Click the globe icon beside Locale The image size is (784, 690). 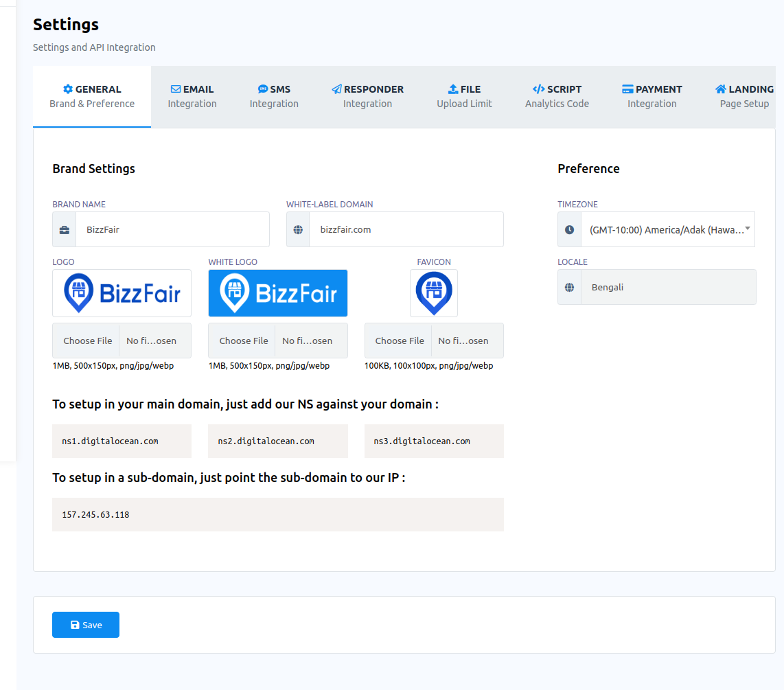tap(570, 288)
